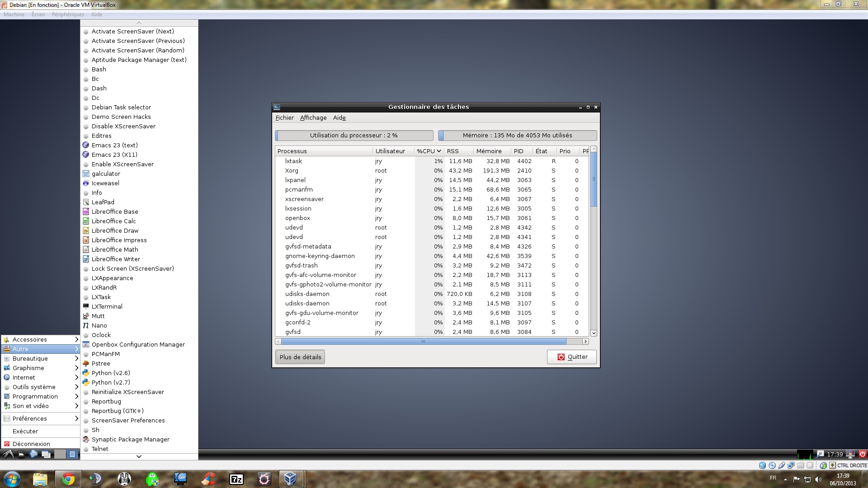This screenshot has height=488, width=868.
Task: Expand the Graphisme submenu
Action: [x=41, y=368]
